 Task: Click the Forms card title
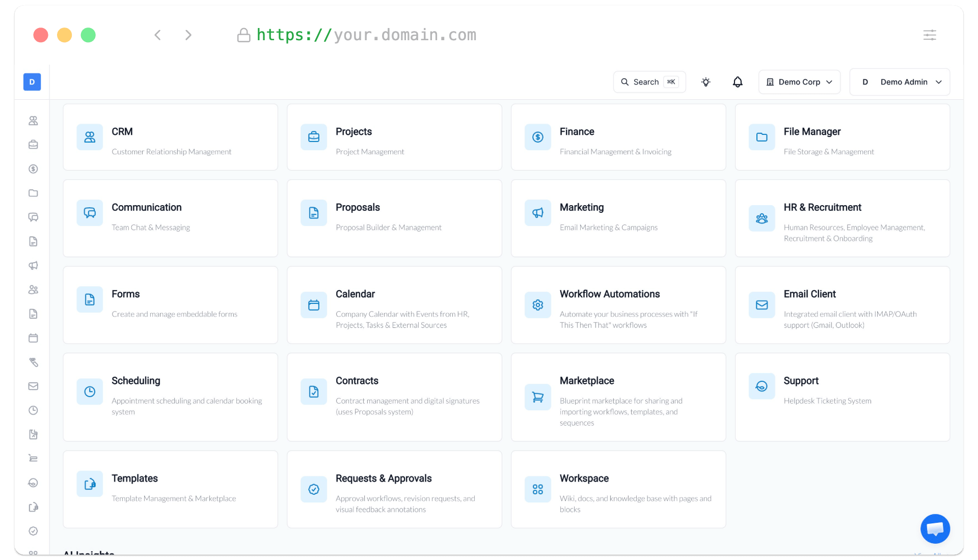125,294
